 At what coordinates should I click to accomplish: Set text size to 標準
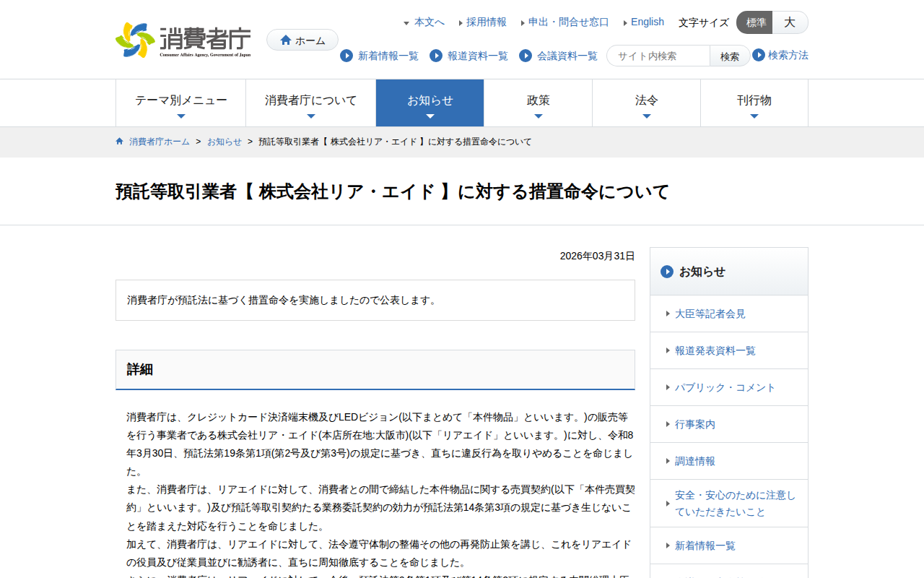[x=754, y=22]
